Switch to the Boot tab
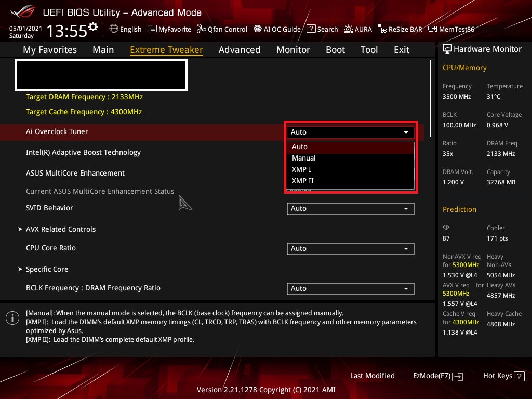 click(x=335, y=49)
